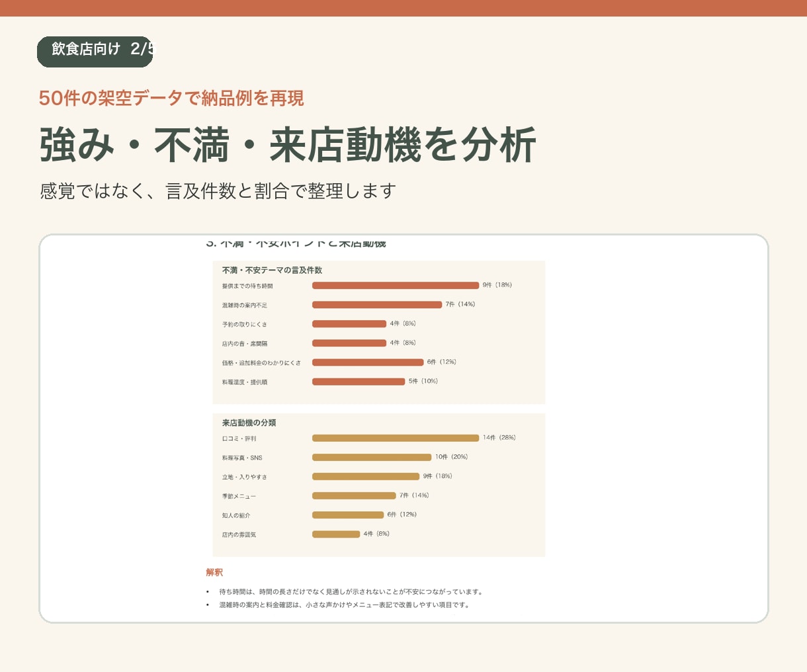
Task: Click the bar for 料理写真・SNS
Action: tap(372, 457)
